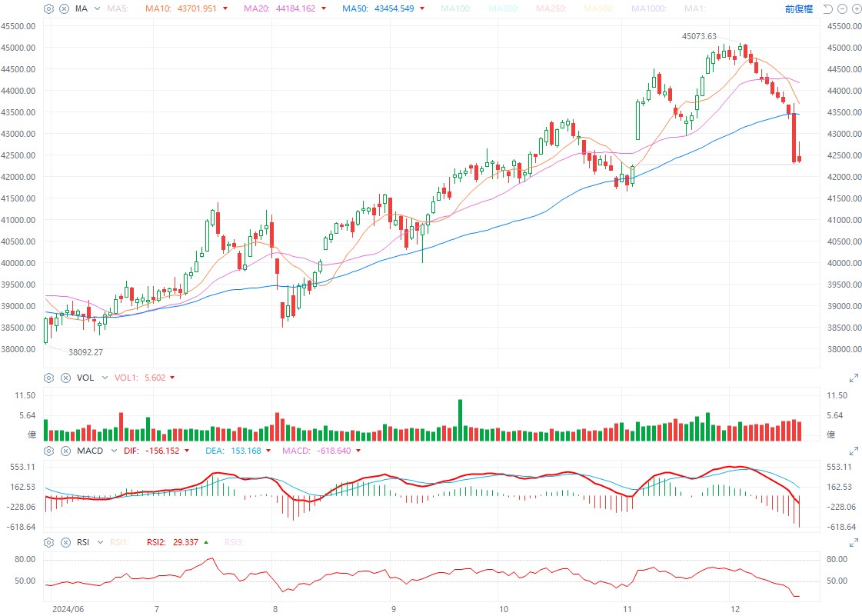Toggle the RSI1 line label
Screen dimensions: 862x616
pos(118,542)
